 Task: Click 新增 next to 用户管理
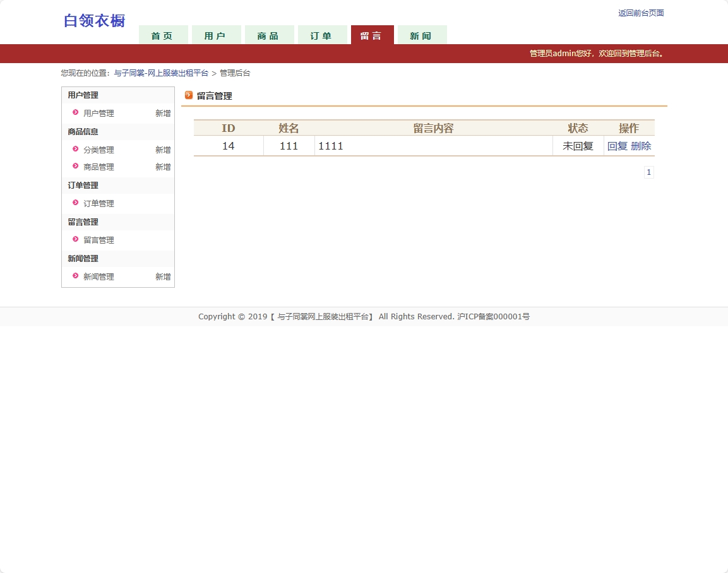[x=162, y=113]
